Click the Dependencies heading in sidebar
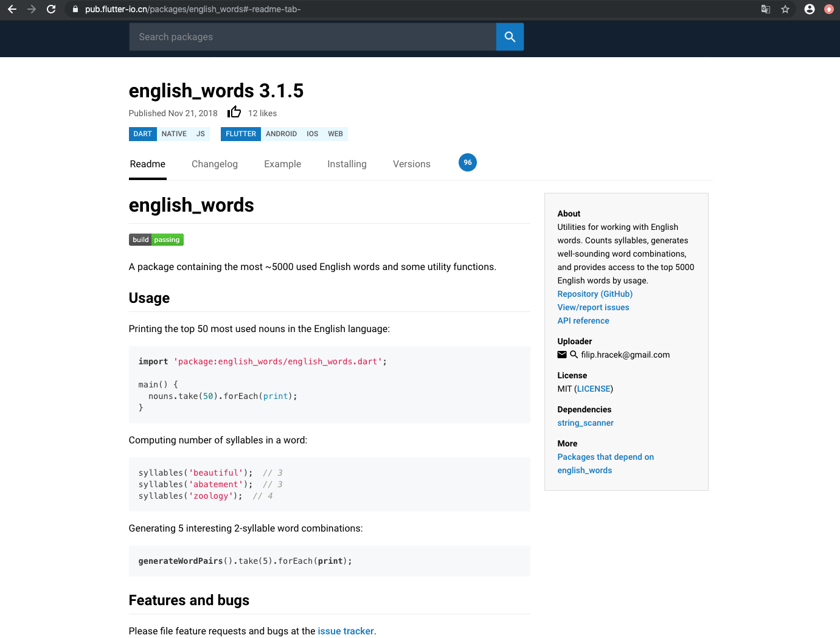Viewport: 840px width, 638px height. click(x=585, y=409)
